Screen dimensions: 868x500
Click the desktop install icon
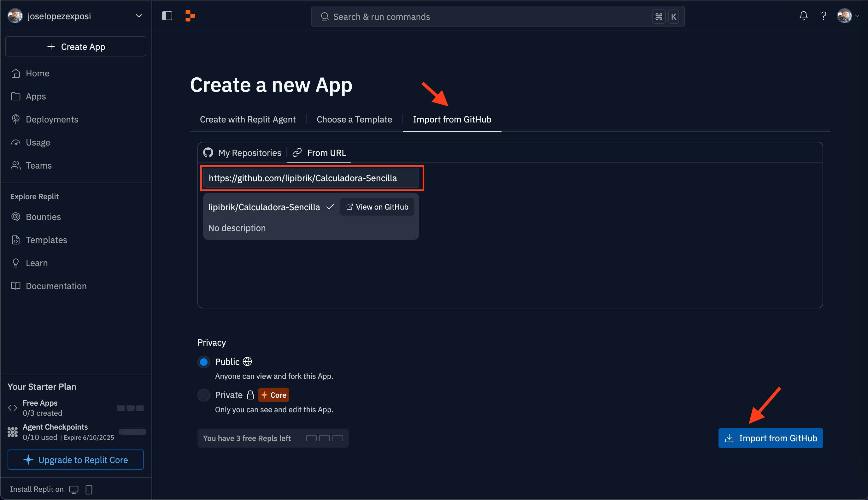[74, 489]
